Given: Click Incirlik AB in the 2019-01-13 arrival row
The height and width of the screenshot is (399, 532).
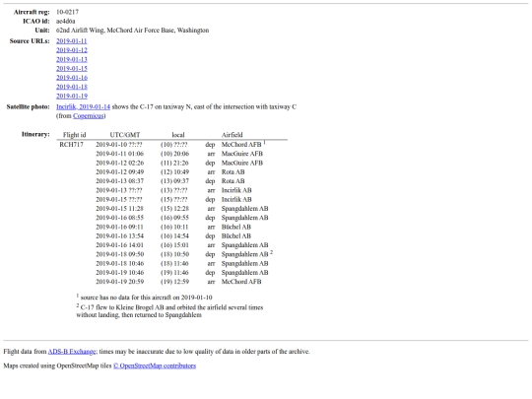Looking at the screenshot, I should pyautogui.click(x=236, y=190).
